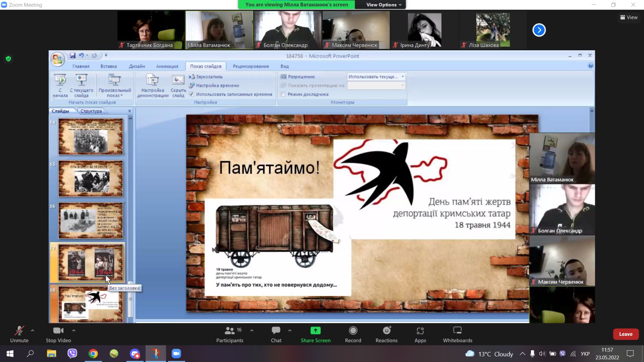Open the PowerPoint help icon
Screen dimensions: 644x362
(590, 66)
